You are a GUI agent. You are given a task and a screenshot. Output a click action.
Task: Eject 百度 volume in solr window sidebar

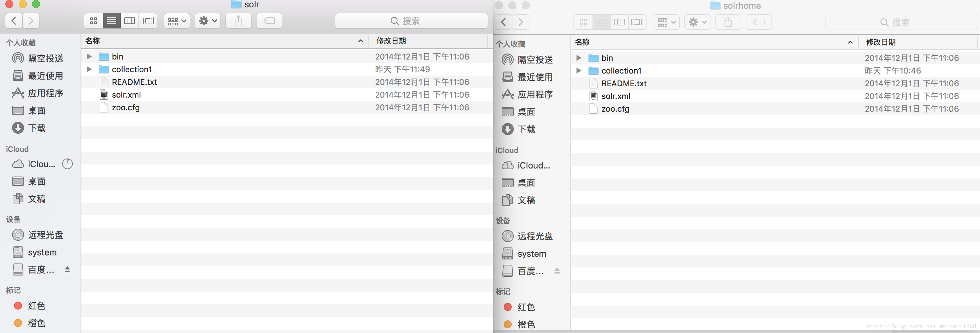(x=67, y=269)
